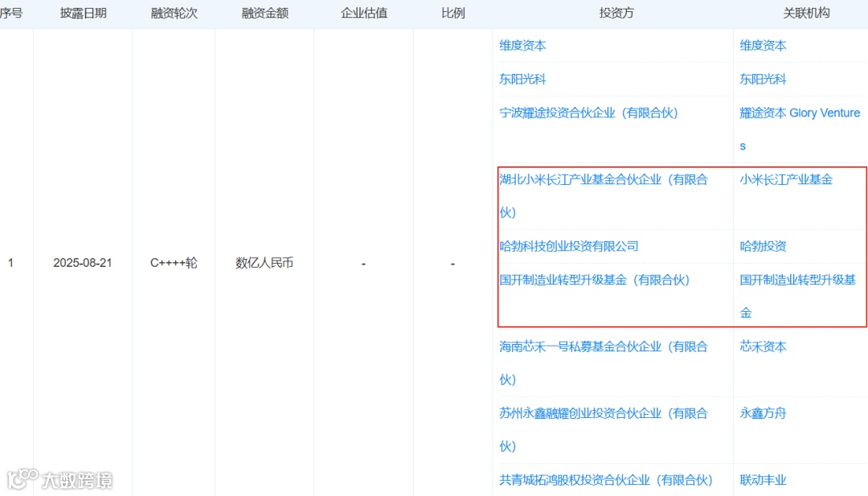The image size is (868, 496).
Task: Open 东阳光科 investor link
Action: click(x=522, y=79)
